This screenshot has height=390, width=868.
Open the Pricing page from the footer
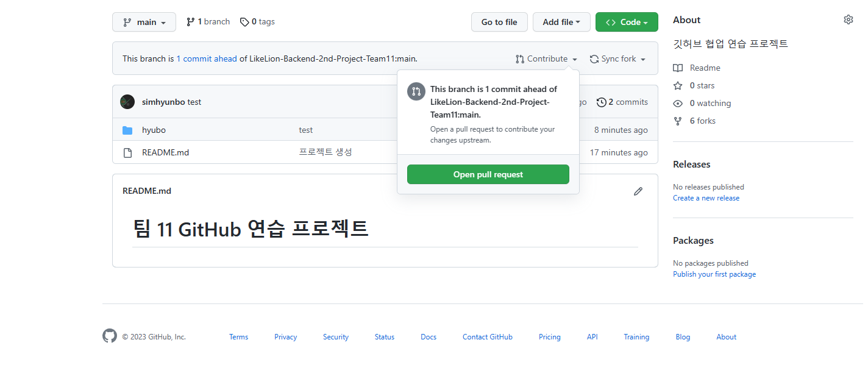[549, 336]
